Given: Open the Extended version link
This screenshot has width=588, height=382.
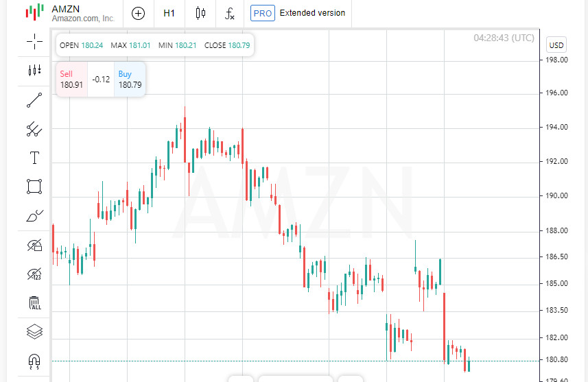Looking at the screenshot, I should (x=312, y=13).
